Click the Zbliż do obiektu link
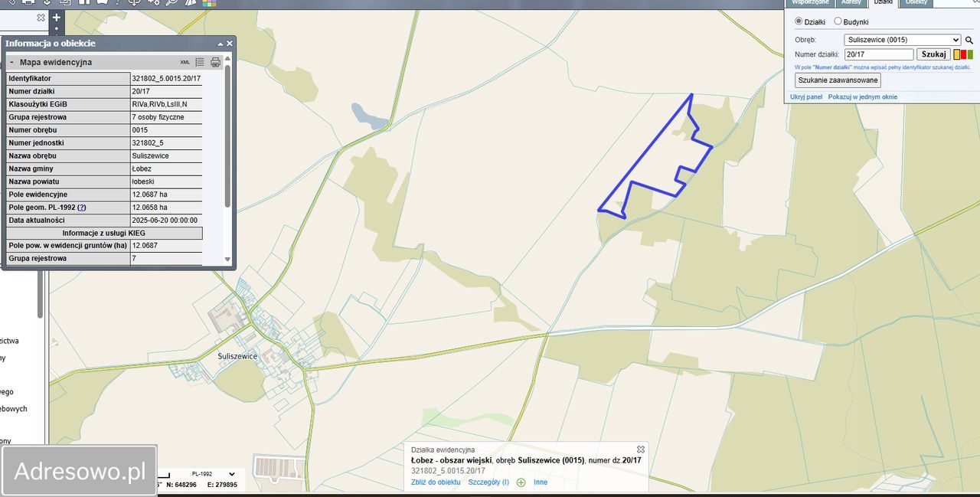The height and width of the screenshot is (497, 980). point(436,482)
